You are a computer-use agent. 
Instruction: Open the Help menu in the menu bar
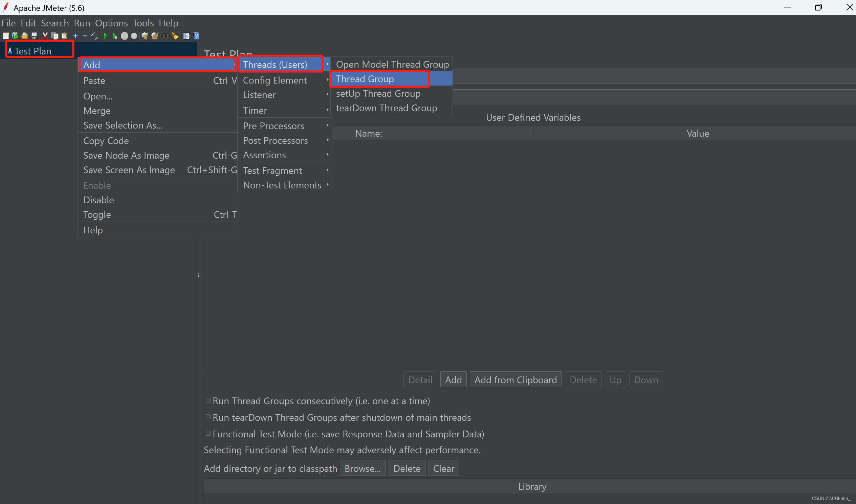(x=168, y=23)
